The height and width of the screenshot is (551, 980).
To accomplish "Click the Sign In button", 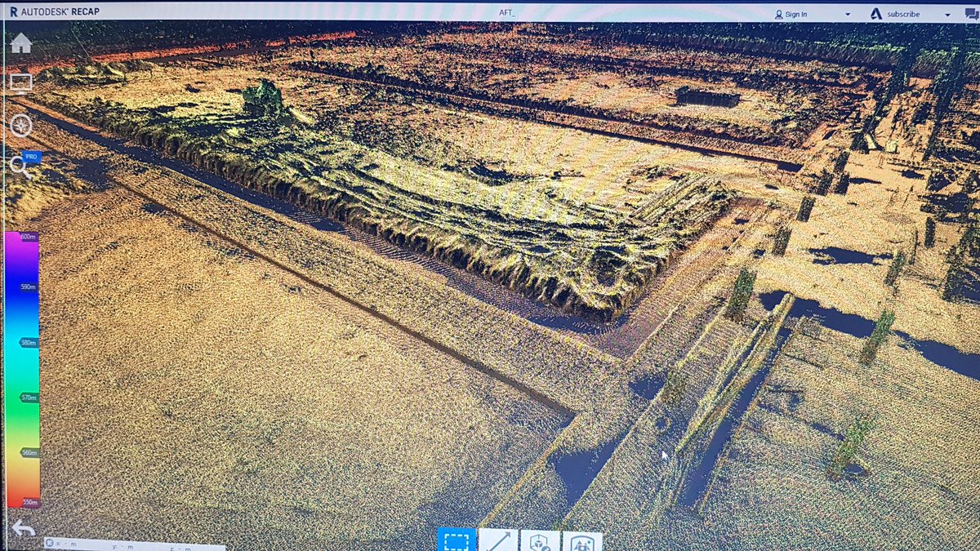I will point(791,14).
